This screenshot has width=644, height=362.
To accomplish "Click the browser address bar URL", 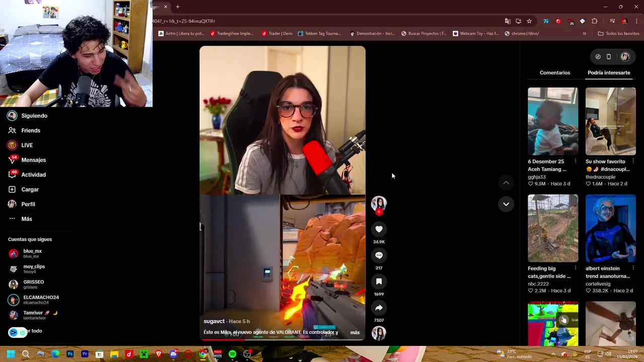I will tap(184, 21).
